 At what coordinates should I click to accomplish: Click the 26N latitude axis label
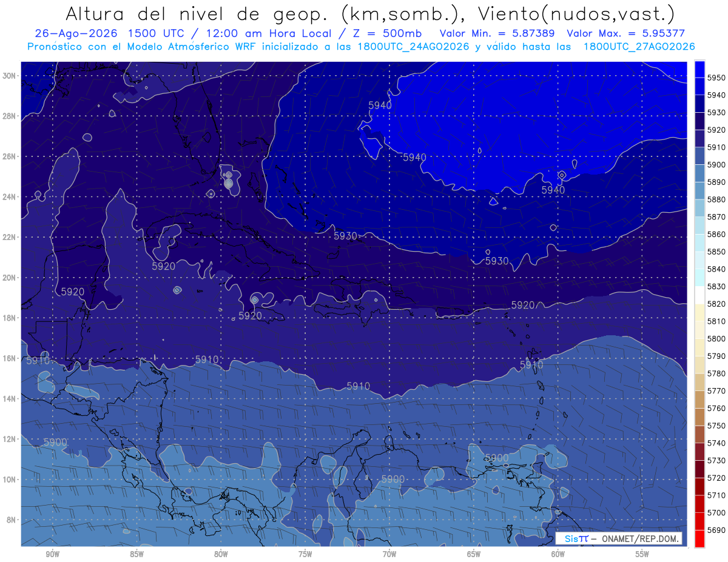coord(8,156)
